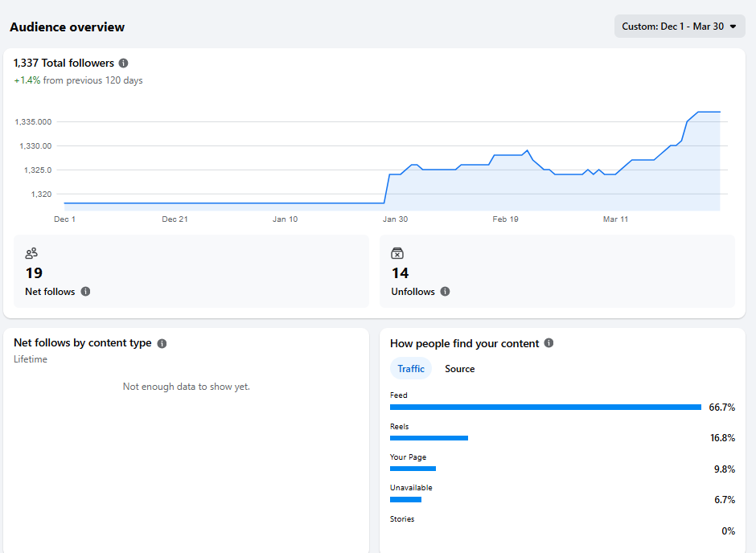Click the chevron on the date range selector
Screen dimensions: 756x553
(x=733, y=26)
